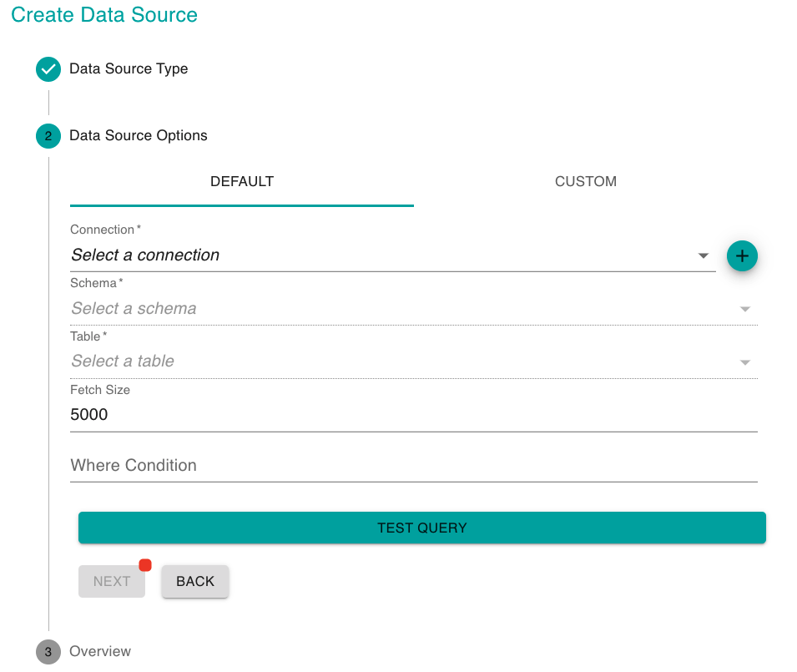
Task: Expand the Schema dropdown arrow
Action: coord(744,309)
